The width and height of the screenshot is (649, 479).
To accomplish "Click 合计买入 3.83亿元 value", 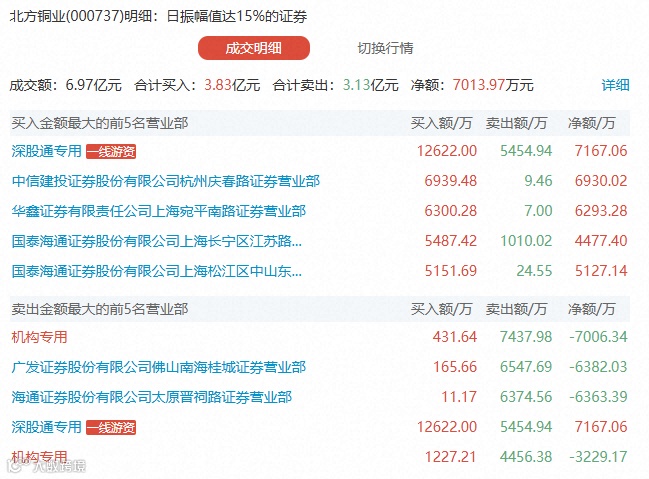I will click(232, 85).
